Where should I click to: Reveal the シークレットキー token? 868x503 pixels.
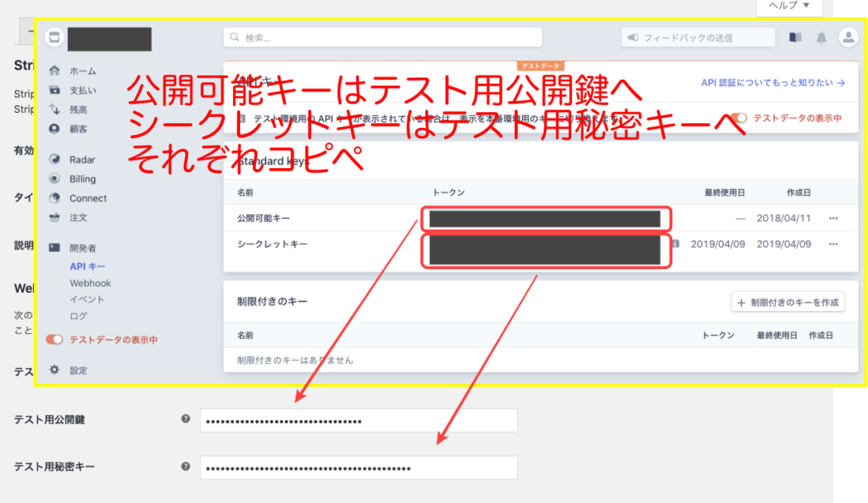click(x=545, y=250)
